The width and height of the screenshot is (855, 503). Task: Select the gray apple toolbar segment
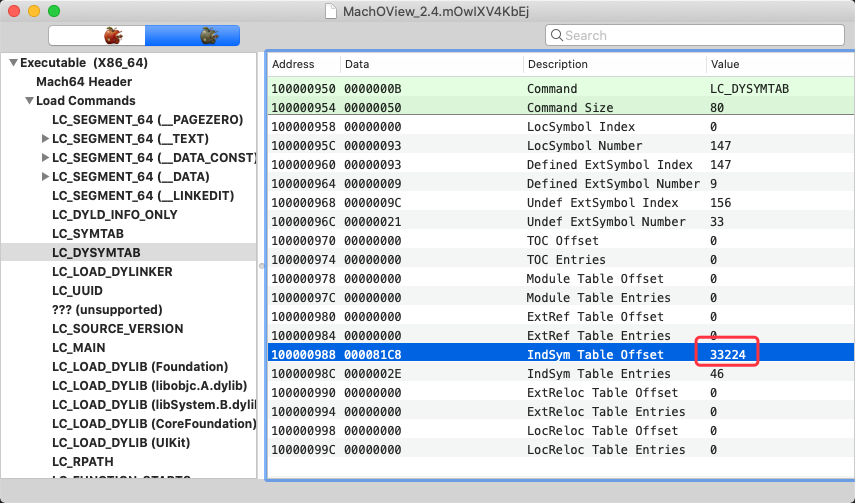pos(192,36)
